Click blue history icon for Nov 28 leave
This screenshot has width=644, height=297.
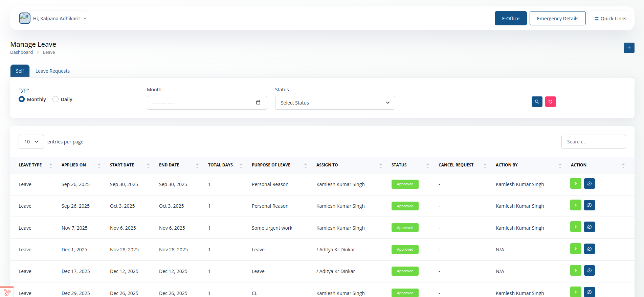click(590, 249)
